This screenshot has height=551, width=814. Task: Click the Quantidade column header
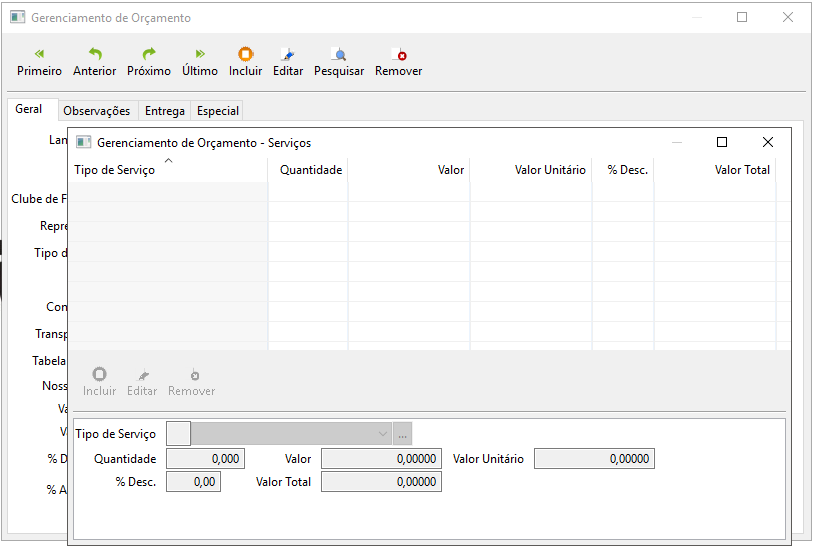click(x=308, y=170)
